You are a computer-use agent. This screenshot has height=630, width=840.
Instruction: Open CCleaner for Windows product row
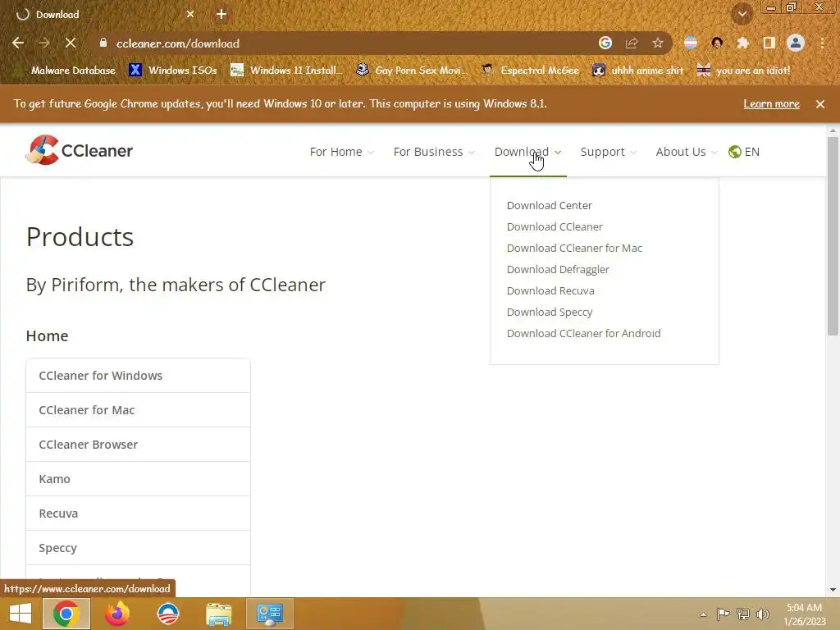tap(138, 376)
